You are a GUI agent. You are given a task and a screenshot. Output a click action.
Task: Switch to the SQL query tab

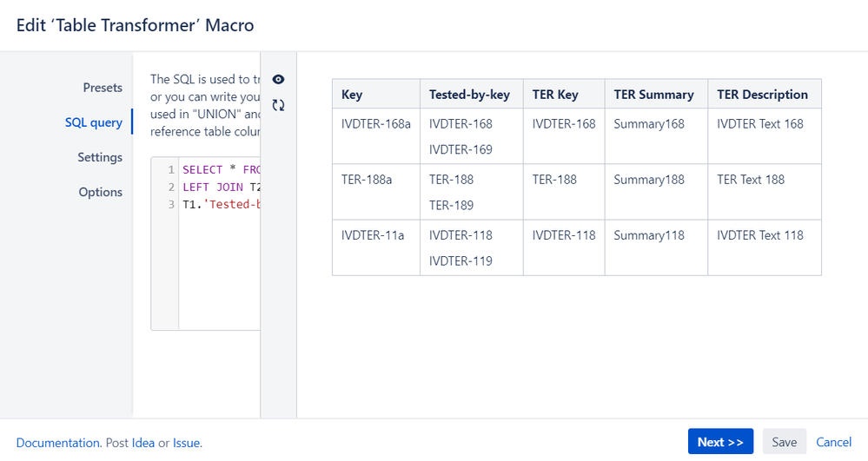coord(94,122)
